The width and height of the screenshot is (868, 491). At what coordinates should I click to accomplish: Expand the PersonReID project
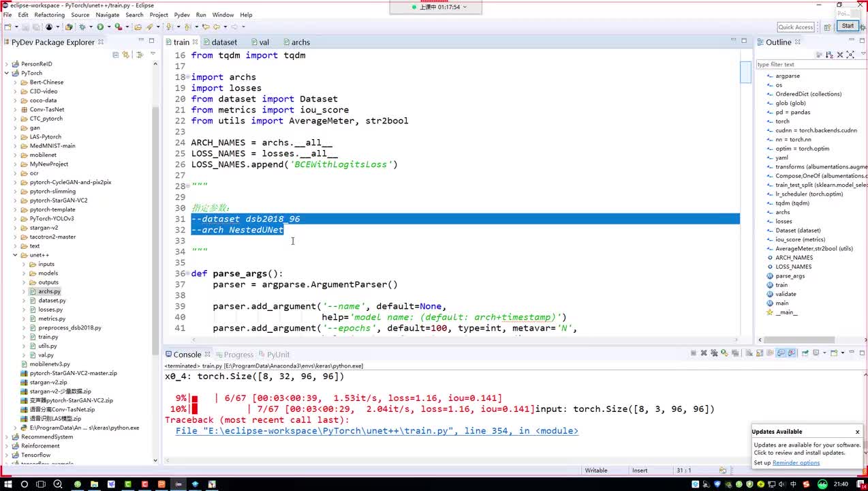pyautogui.click(x=7, y=64)
